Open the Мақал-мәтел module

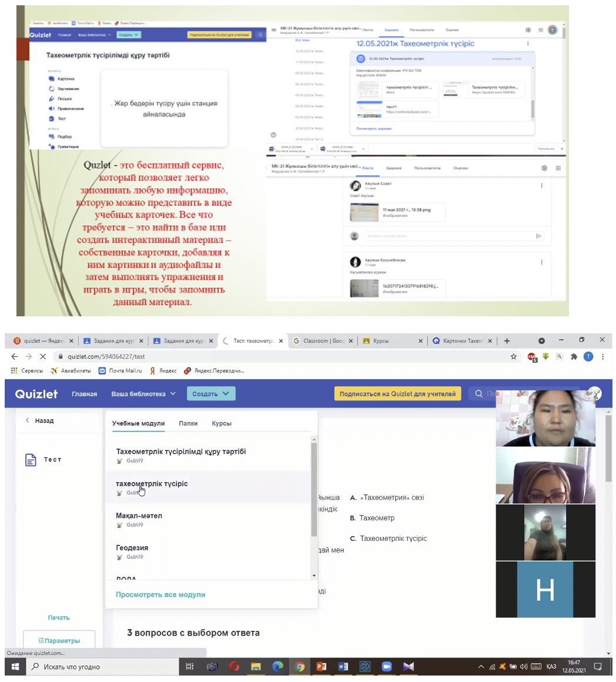coord(208,519)
